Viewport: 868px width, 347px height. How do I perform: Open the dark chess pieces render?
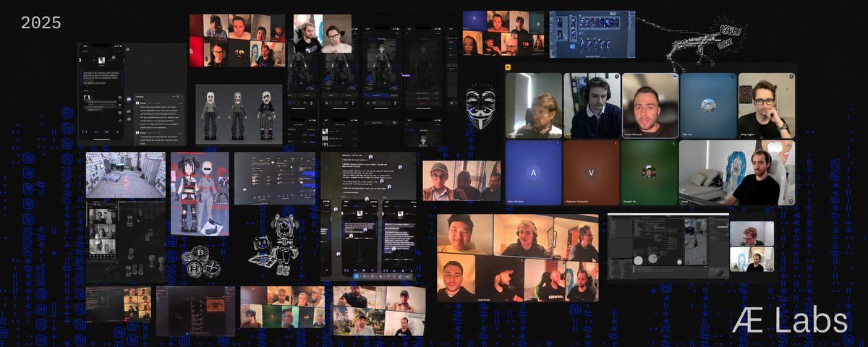126,241
